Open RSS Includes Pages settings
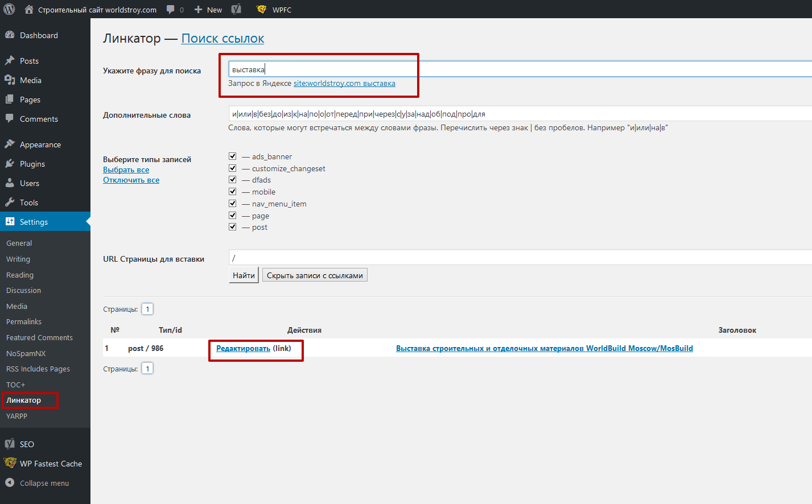This screenshot has width=812, height=504. point(38,369)
